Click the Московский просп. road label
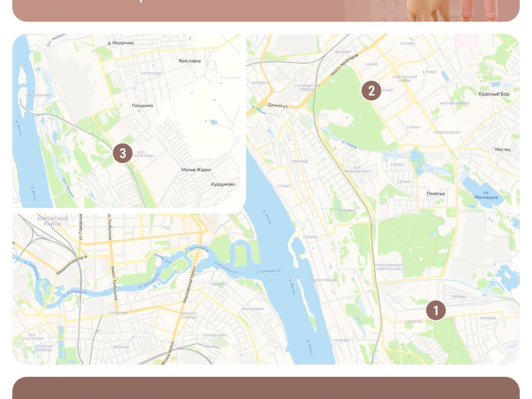This screenshot has height=399, width=532. [x=189, y=284]
